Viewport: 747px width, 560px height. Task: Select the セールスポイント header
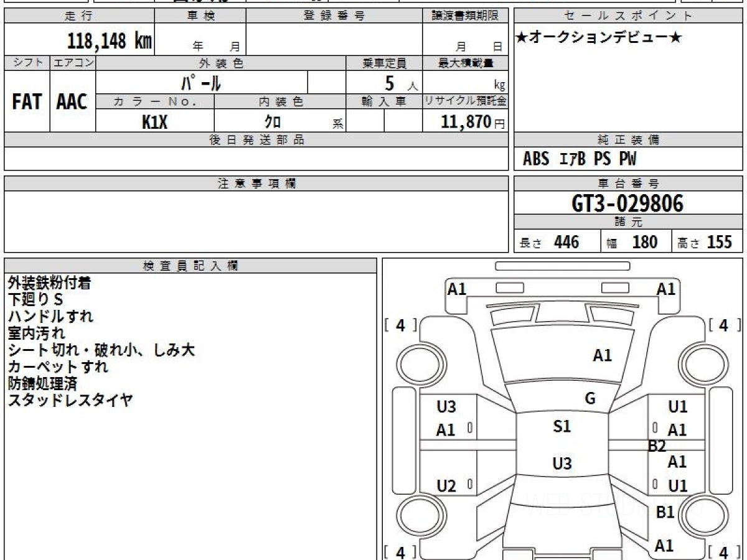pyautogui.click(x=629, y=16)
